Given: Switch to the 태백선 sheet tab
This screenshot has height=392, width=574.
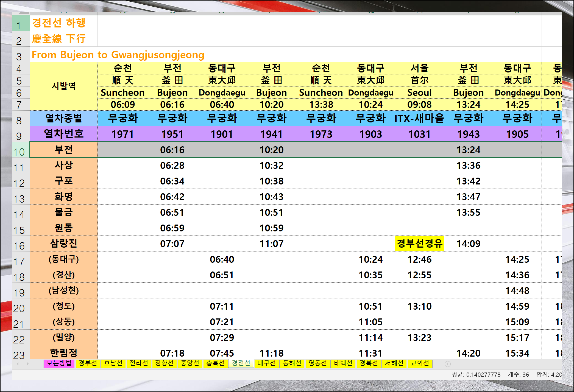Looking at the screenshot, I should coord(343,363).
